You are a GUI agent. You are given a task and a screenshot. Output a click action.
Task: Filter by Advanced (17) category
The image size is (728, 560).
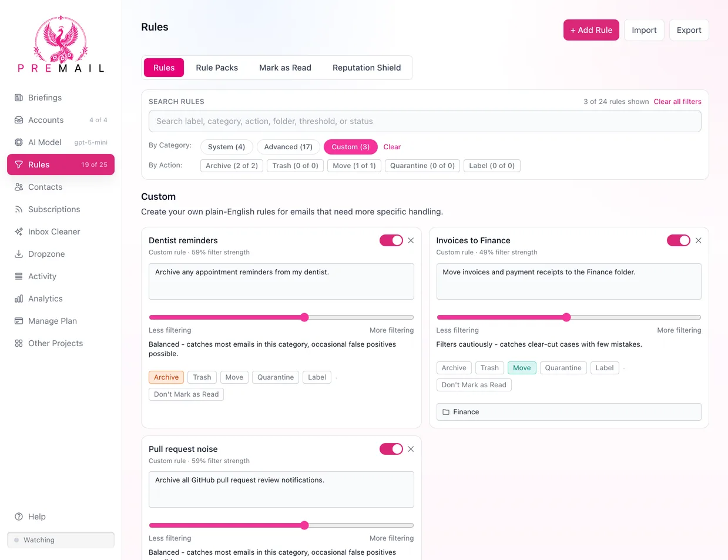click(x=288, y=147)
